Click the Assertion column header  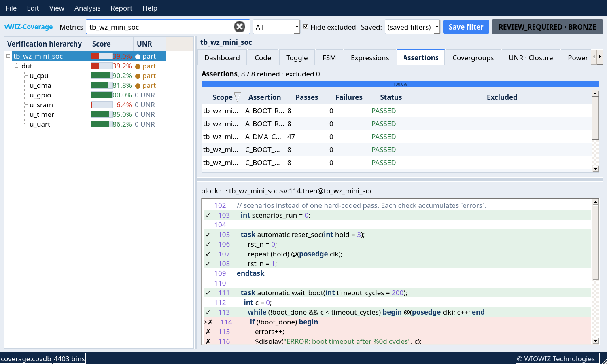pos(265,97)
